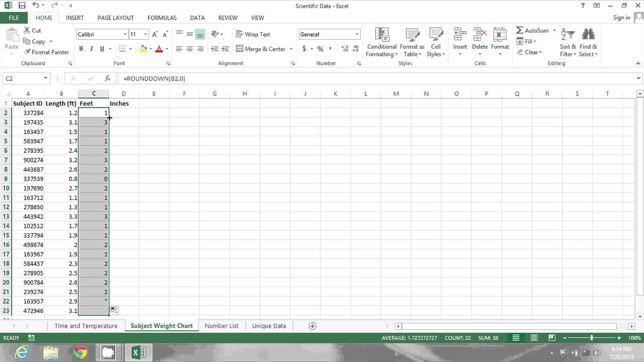Click Sign in link
Screen dimensions: 644x362
coord(621,18)
